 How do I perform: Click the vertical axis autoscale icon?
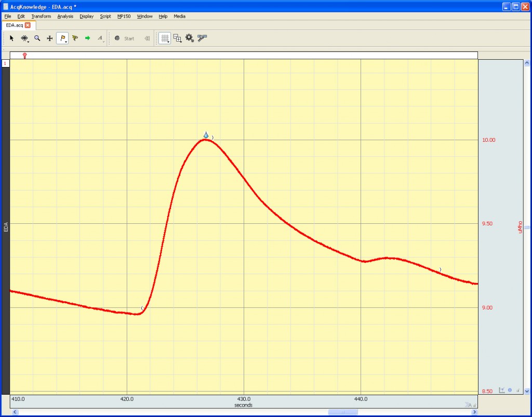pos(502,390)
